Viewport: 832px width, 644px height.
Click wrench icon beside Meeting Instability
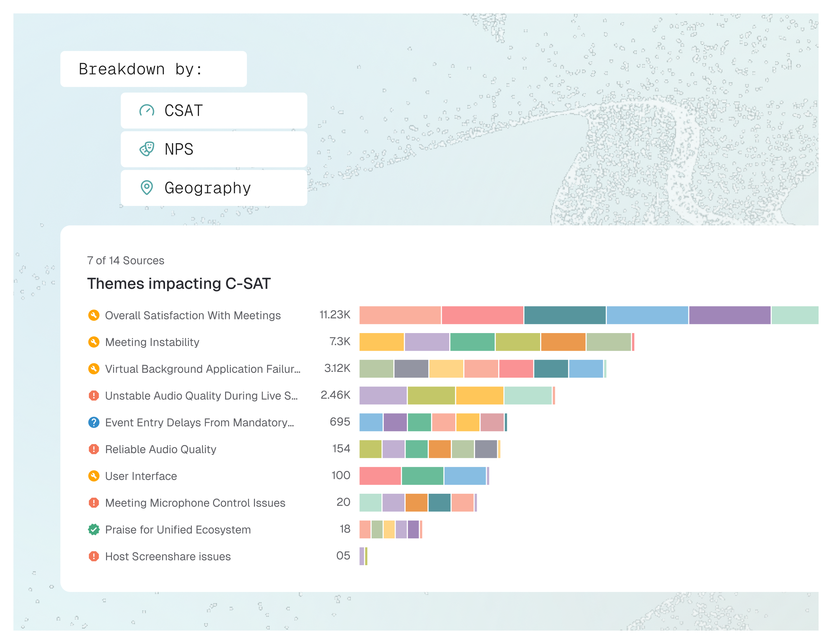pyautogui.click(x=94, y=342)
